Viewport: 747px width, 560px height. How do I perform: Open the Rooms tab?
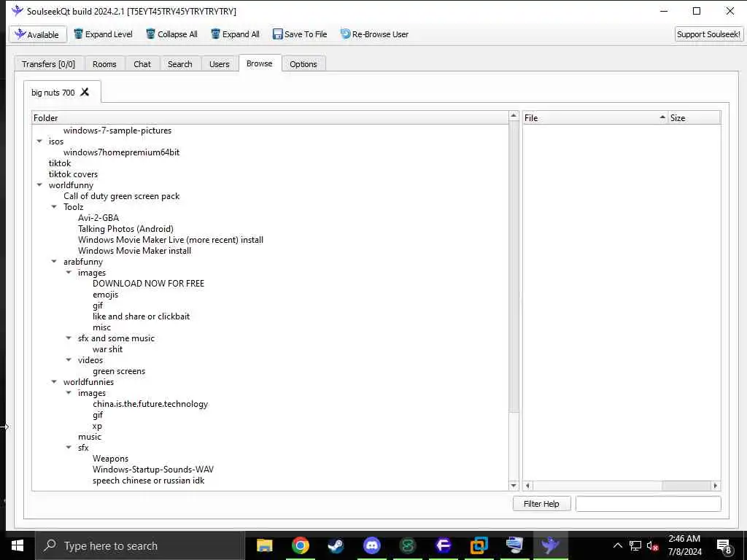pyautogui.click(x=104, y=64)
